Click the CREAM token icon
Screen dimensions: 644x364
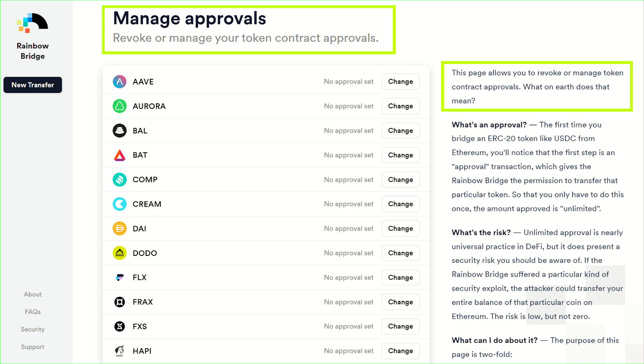click(x=120, y=204)
